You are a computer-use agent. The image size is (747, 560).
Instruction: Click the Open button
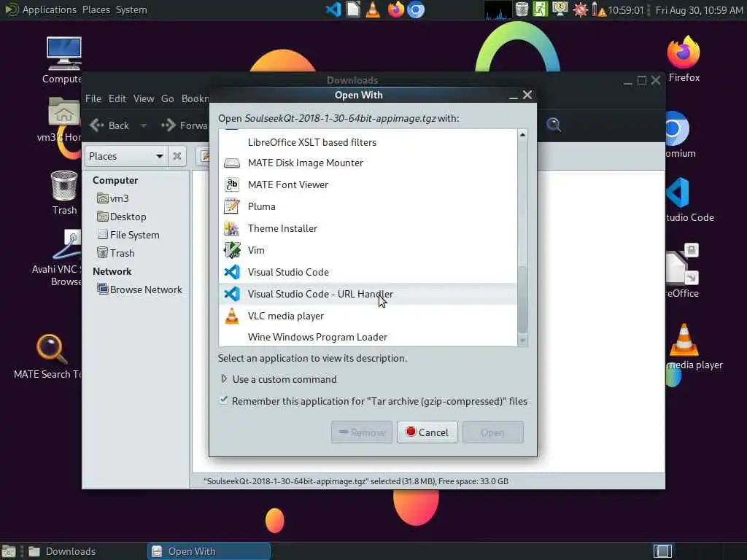click(492, 432)
